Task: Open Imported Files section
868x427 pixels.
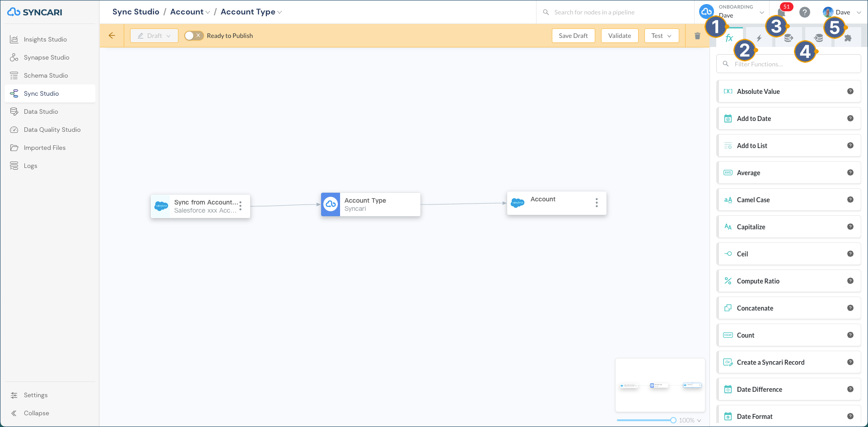Action: point(50,148)
